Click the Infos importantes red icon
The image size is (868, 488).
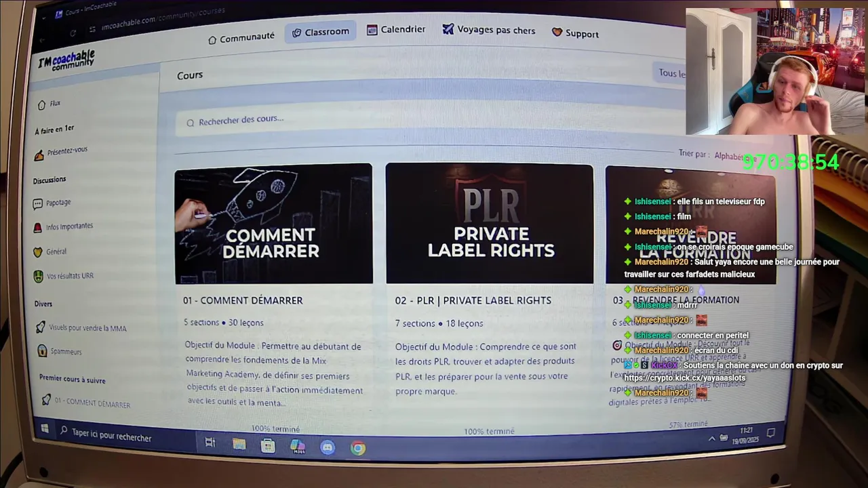coord(38,228)
